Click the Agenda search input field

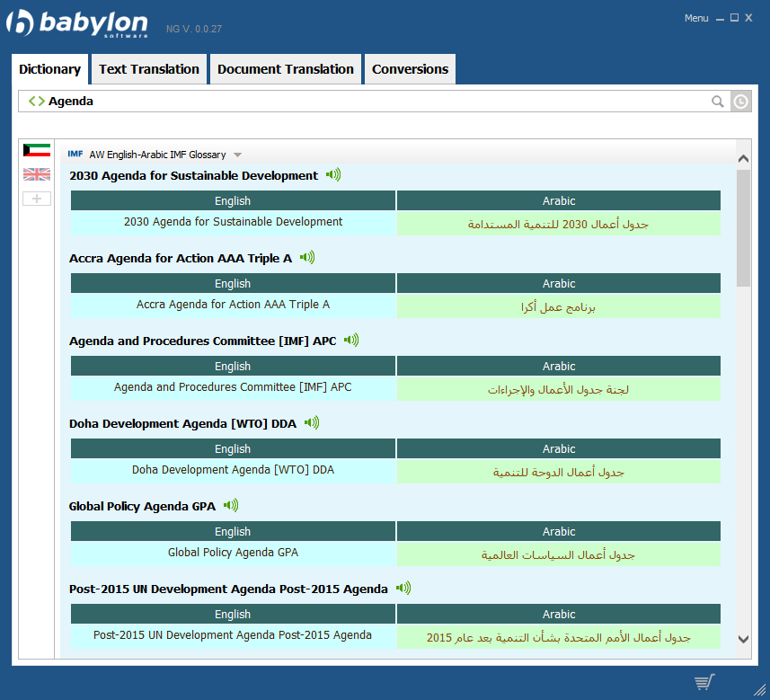(359, 102)
